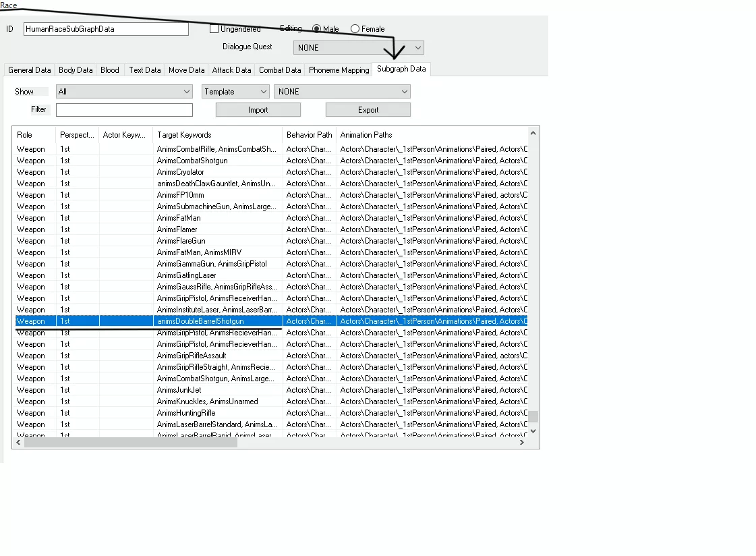Click the horizontal scroll right arrow
The image size is (756, 556).
click(522, 442)
